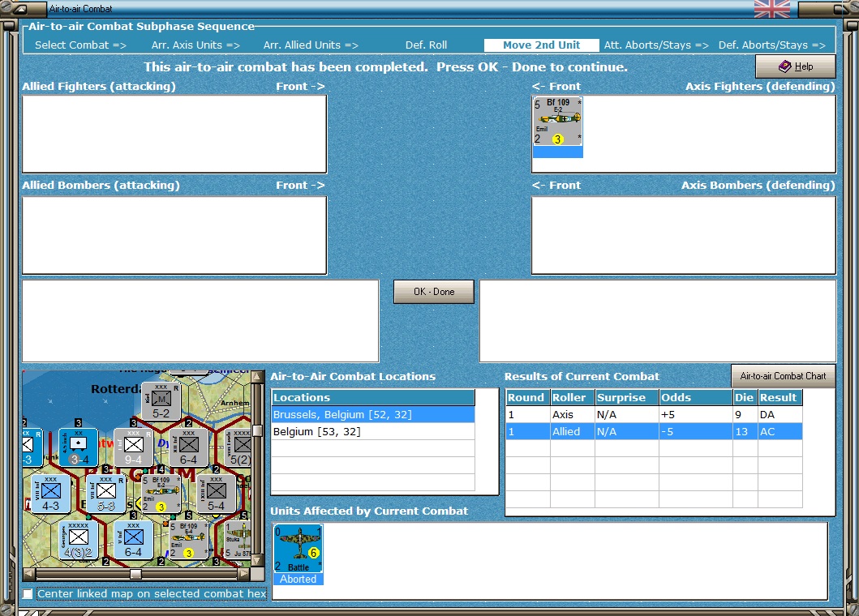
Task: Click the Die column header
Action: (x=745, y=397)
